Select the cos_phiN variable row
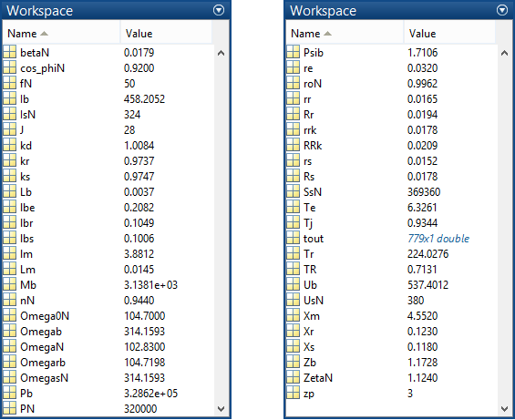The image size is (515, 420). [108, 68]
